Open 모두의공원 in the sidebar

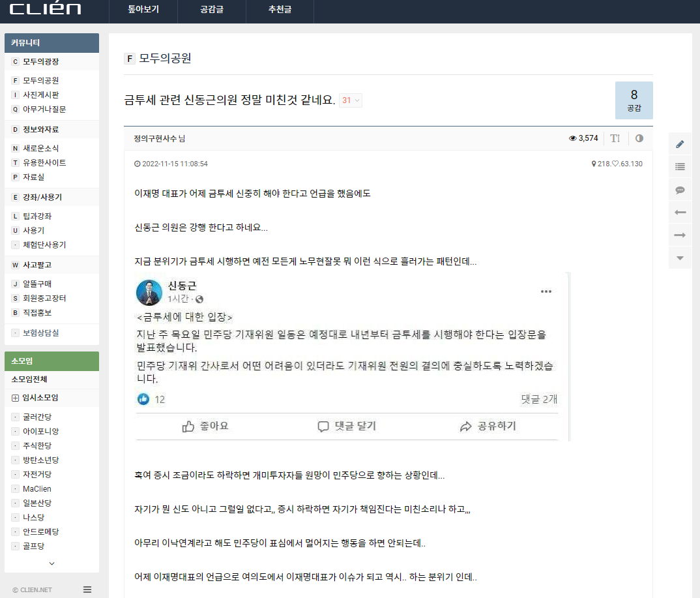(x=40, y=80)
